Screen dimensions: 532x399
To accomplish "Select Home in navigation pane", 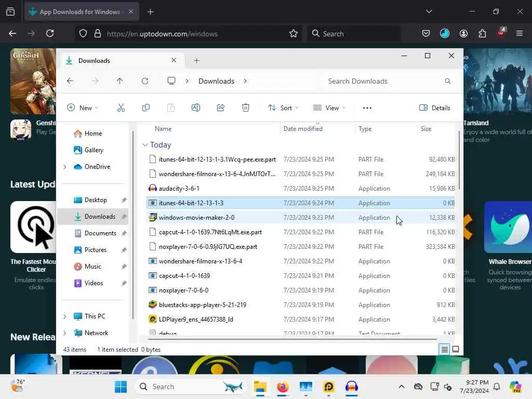I will pyautogui.click(x=94, y=134).
